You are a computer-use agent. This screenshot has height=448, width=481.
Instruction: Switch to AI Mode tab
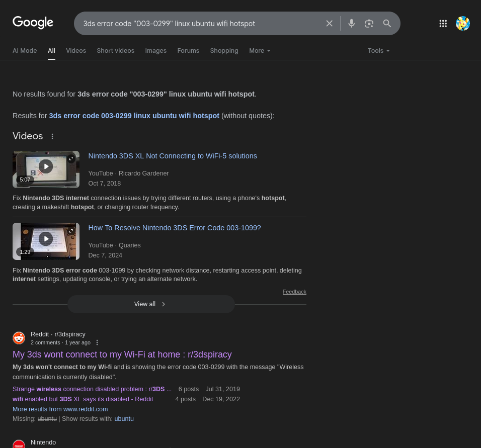(25, 51)
